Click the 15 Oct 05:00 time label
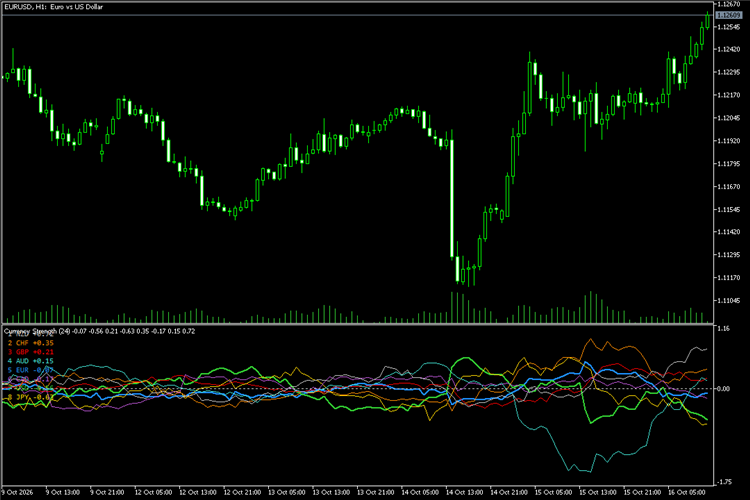The image size is (750, 500). coord(553,492)
